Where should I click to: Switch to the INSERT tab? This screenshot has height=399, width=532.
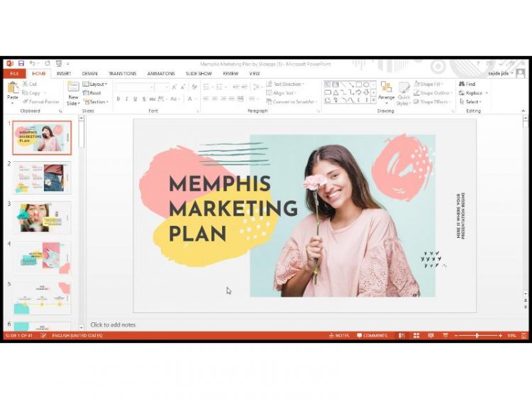64,73
